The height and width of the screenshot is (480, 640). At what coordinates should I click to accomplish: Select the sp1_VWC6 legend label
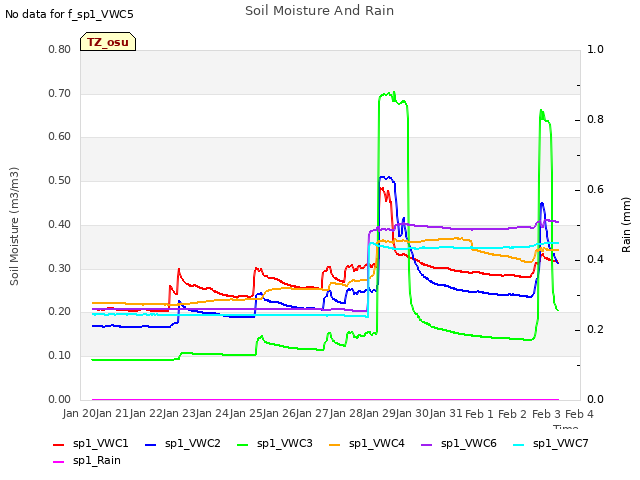(x=469, y=444)
